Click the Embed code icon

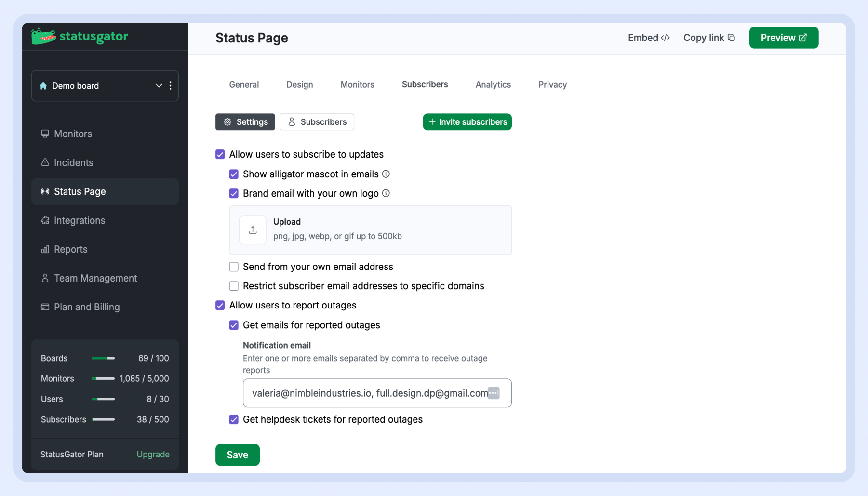click(666, 38)
